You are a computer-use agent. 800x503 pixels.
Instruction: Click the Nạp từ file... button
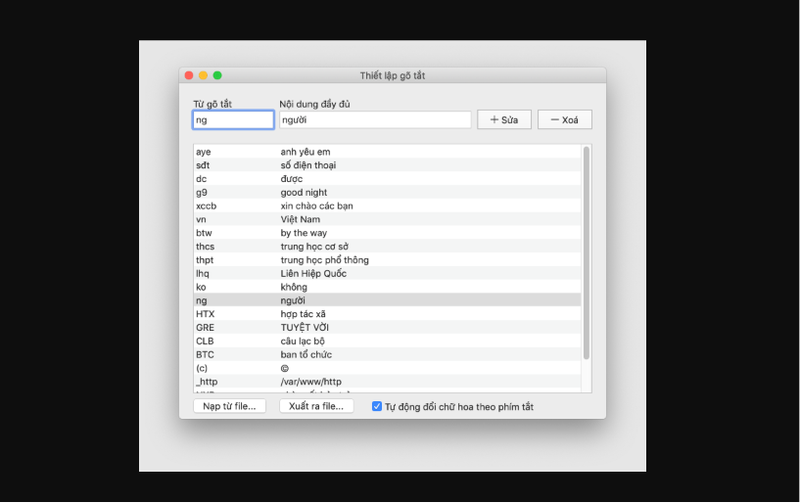pyautogui.click(x=230, y=406)
